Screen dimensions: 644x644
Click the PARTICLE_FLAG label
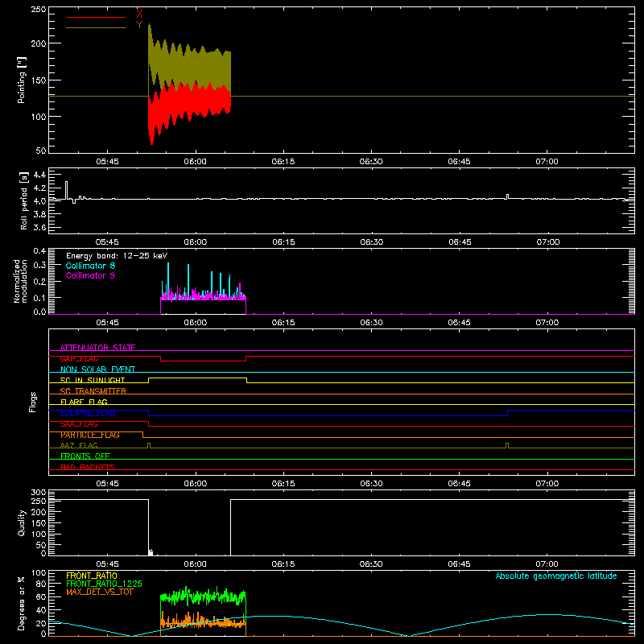[90, 435]
